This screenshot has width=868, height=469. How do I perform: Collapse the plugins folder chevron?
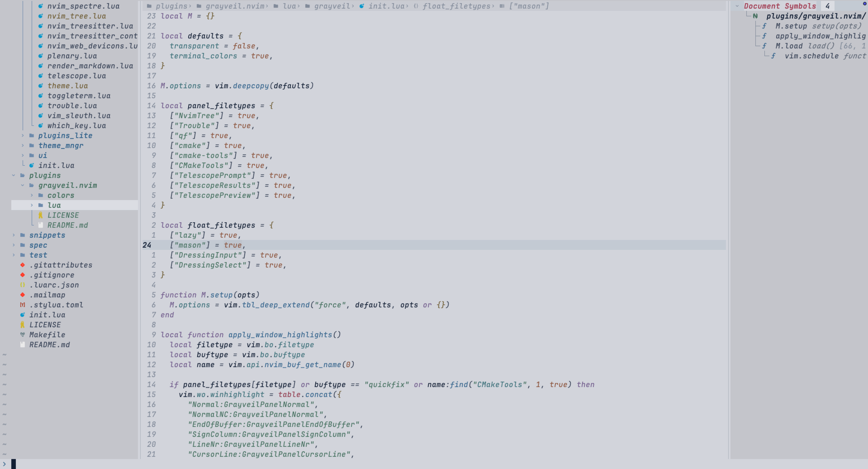14,175
